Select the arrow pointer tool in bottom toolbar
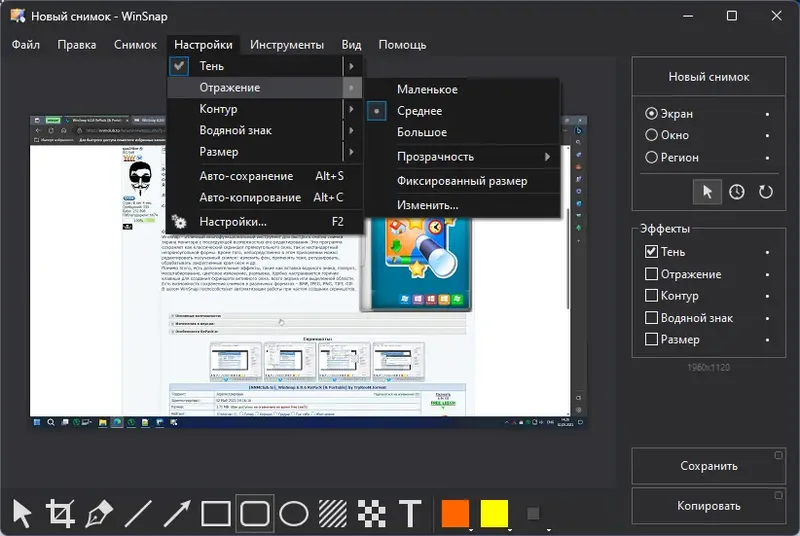Screen dimensions: 800x536 point(22,513)
